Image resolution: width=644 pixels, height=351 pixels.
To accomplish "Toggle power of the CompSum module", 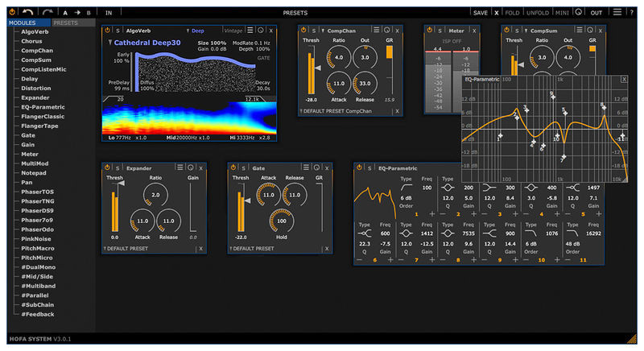I will pos(507,30).
